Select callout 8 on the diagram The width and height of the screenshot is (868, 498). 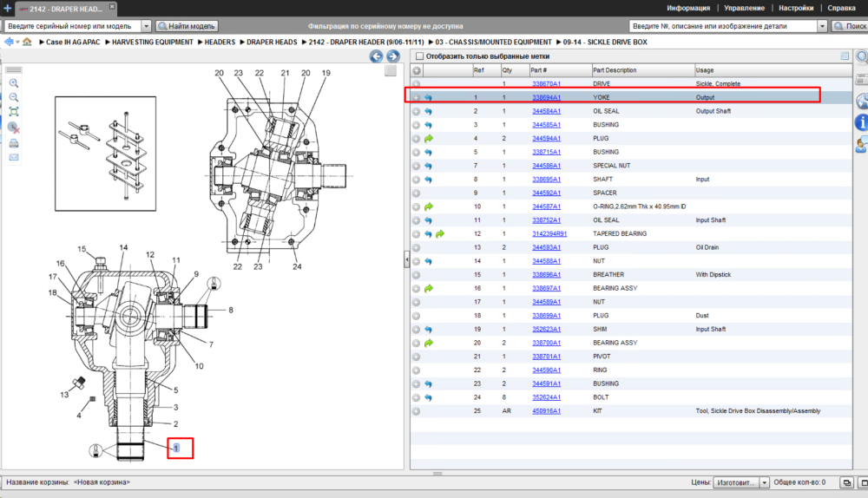231,311
